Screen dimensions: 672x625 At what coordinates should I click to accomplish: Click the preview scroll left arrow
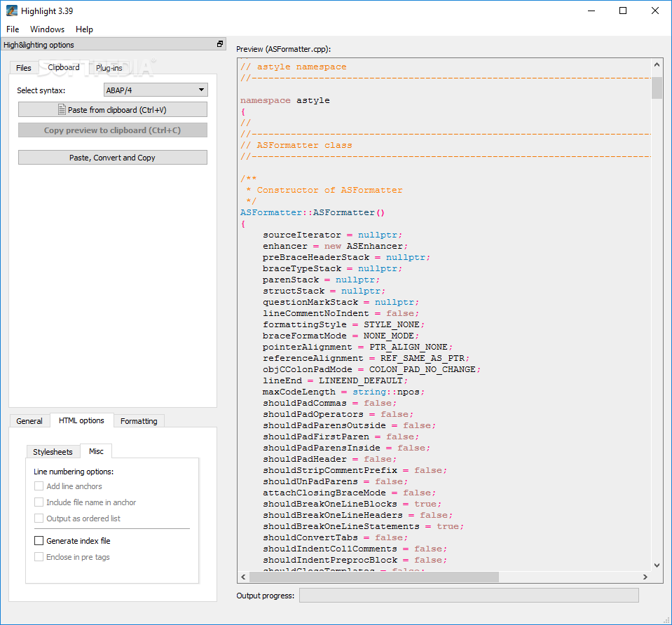pos(243,577)
